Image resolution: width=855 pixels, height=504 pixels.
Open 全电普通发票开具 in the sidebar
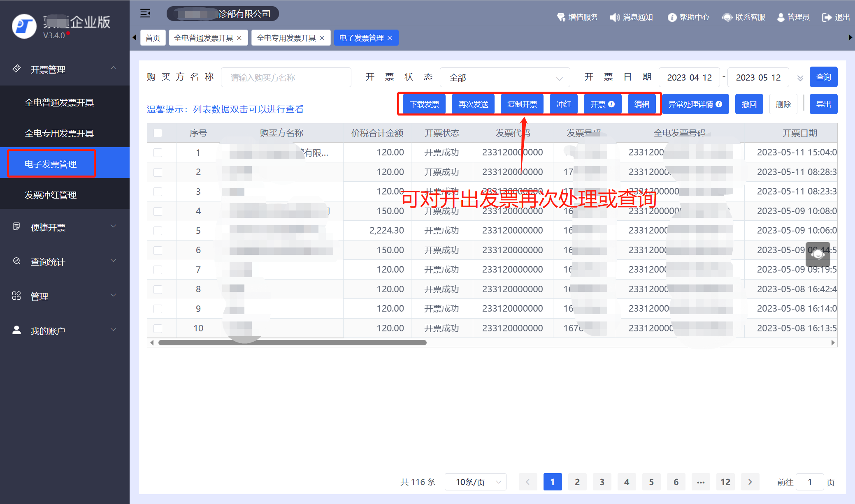pyautogui.click(x=65, y=102)
